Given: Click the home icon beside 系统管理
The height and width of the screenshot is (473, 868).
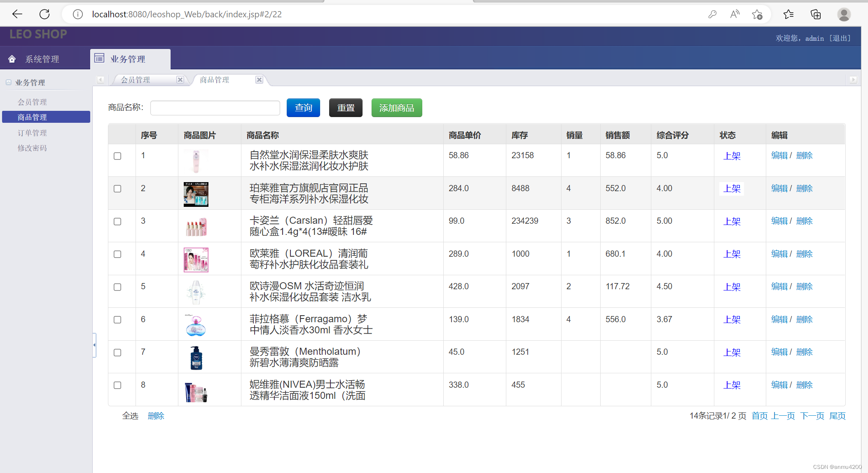Looking at the screenshot, I should [x=12, y=59].
